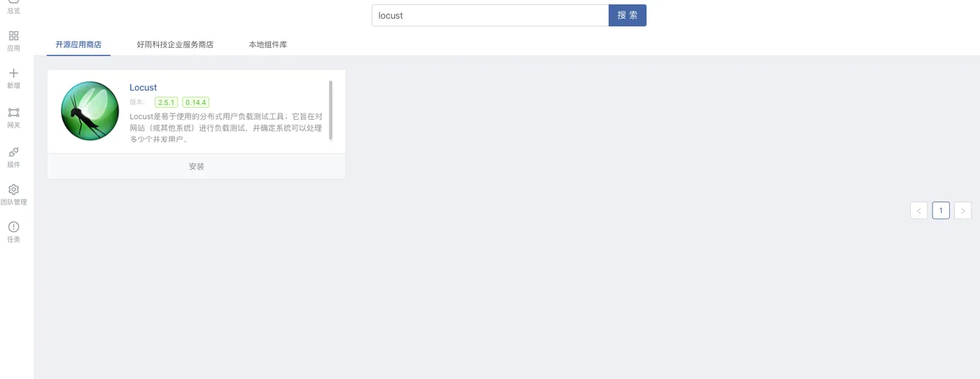Click the 新增 plus icon
Screen dimensions: 980x379
pyautogui.click(x=13, y=73)
